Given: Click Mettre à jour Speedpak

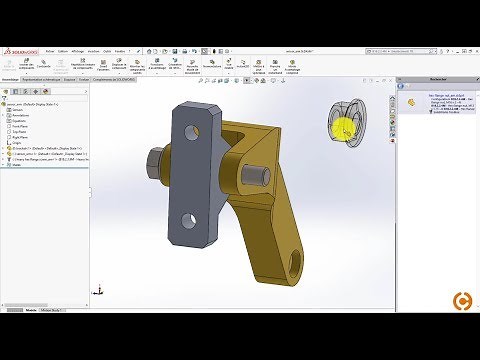Looking at the screenshot, I should pyautogui.click(x=259, y=67).
